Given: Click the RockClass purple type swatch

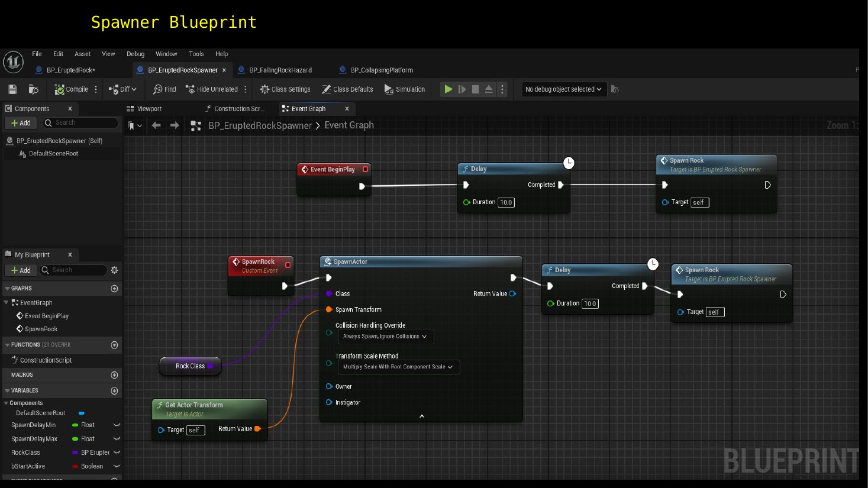Looking at the screenshot, I should point(75,453).
